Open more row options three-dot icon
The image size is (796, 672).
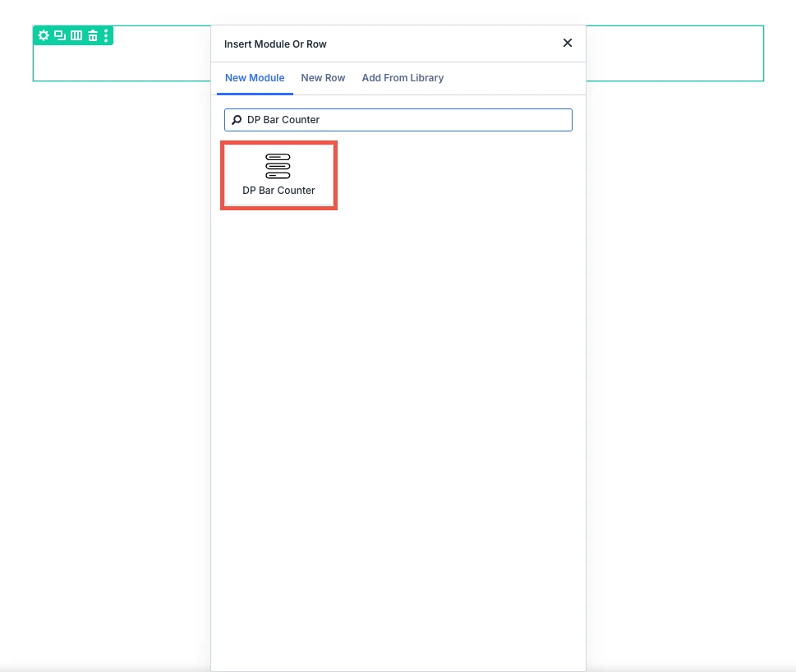(106, 35)
